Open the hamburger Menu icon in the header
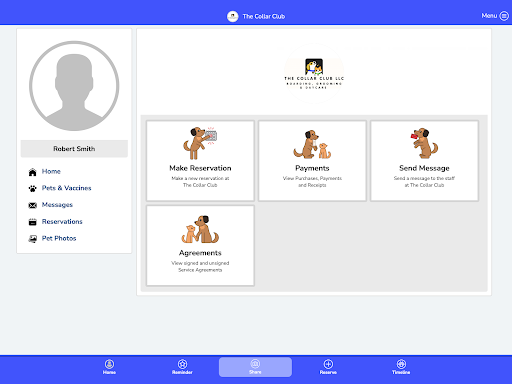The image size is (512, 384). (x=504, y=16)
